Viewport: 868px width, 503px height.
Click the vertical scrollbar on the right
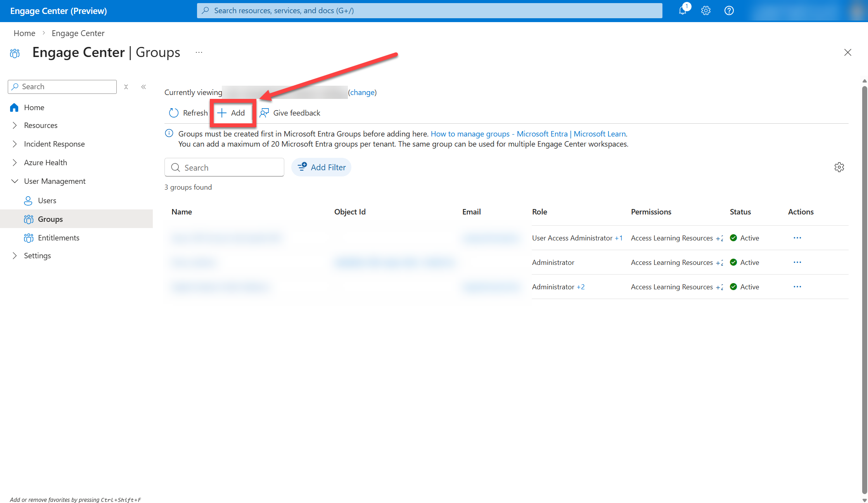(865, 290)
